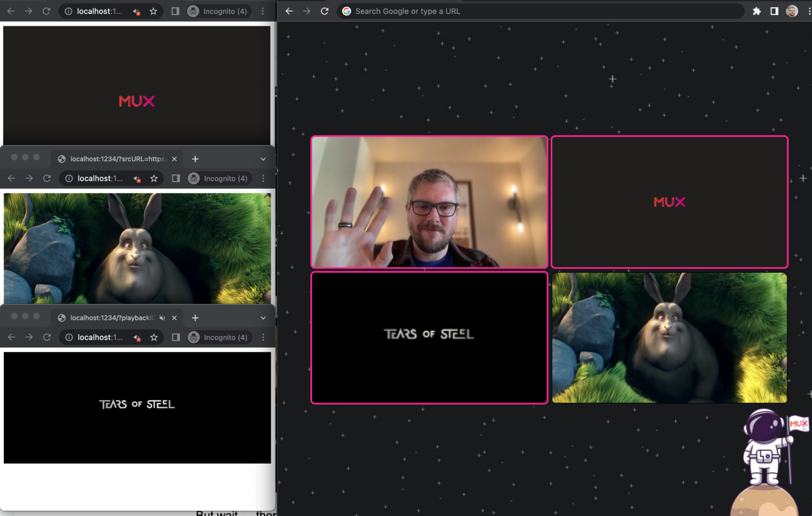The width and height of the screenshot is (812, 516).
Task: Go forward in the right main browser window
Action: 307,11
